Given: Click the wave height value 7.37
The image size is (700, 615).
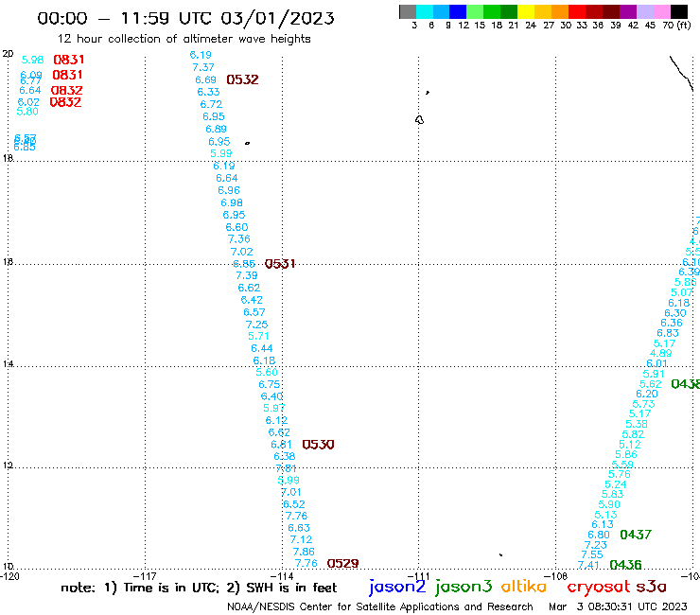Looking at the screenshot, I should [x=203, y=67].
